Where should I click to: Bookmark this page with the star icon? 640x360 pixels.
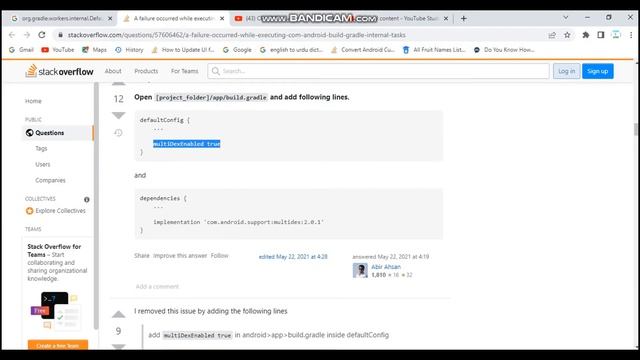(x=567, y=35)
